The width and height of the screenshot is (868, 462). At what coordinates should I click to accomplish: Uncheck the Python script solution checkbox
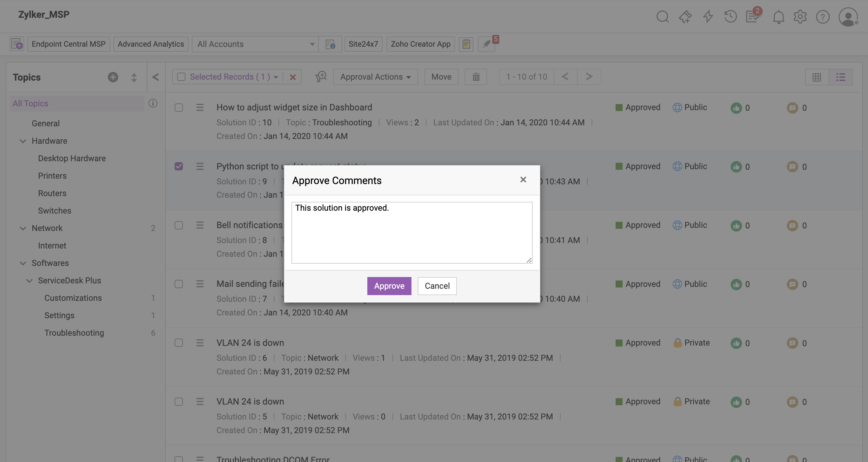pos(179,166)
